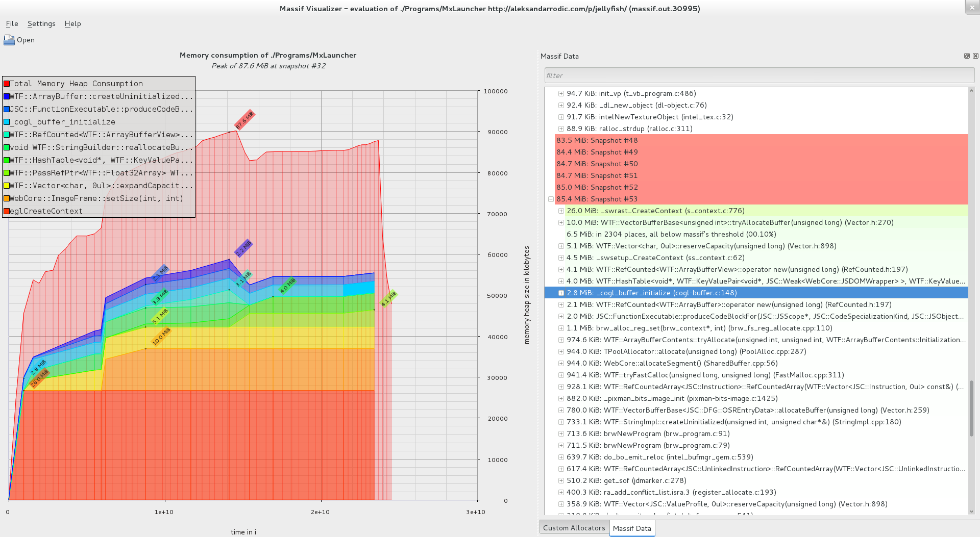Click the eglCreateContext legend color swatch
The width and height of the screenshot is (980, 537).
pyautogui.click(x=7, y=211)
